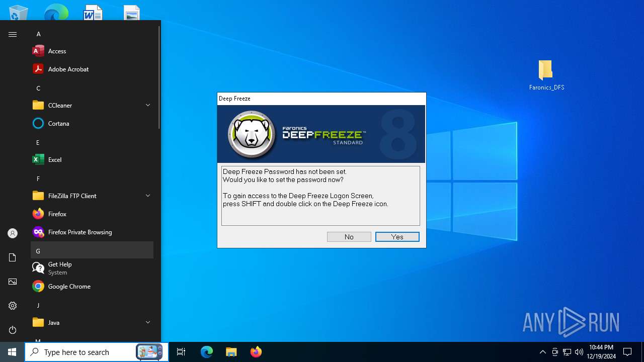Screen dimensions: 644x362
Task: Open Documents from Start sidebar
Action: (13, 257)
